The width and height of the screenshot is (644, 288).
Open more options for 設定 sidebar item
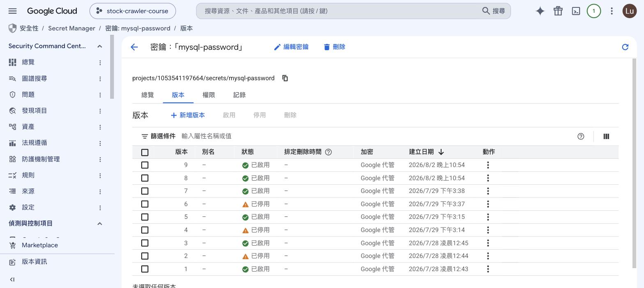pyautogui.click(x=100, y=208)
